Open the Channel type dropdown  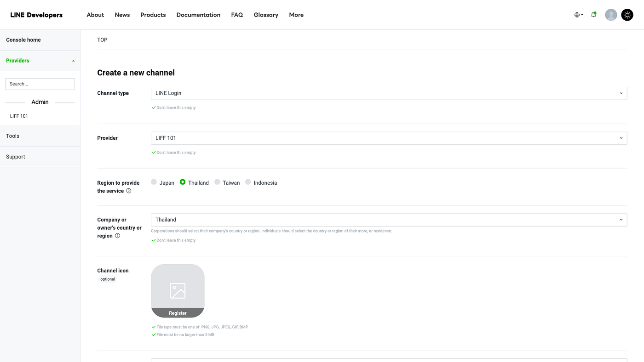(389, 93)
